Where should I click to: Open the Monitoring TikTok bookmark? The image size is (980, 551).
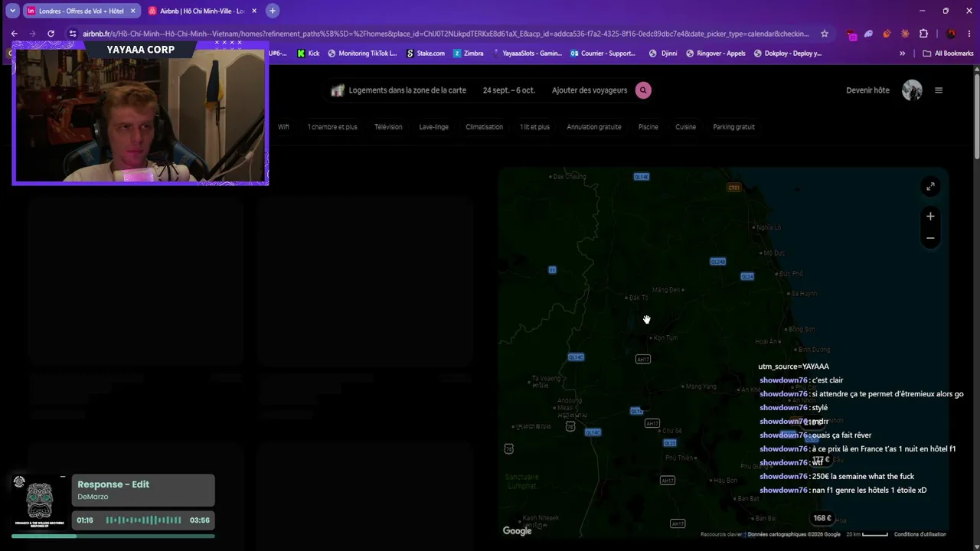click(x=362, y=54)
